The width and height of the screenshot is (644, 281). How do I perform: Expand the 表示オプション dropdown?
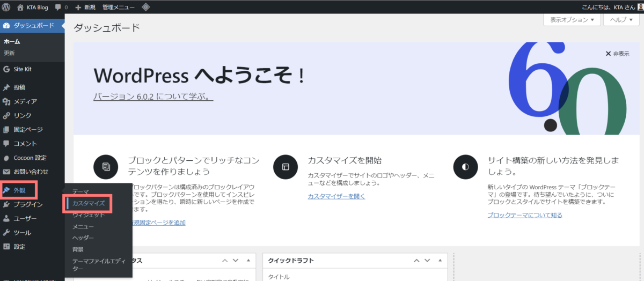(572, 20)
